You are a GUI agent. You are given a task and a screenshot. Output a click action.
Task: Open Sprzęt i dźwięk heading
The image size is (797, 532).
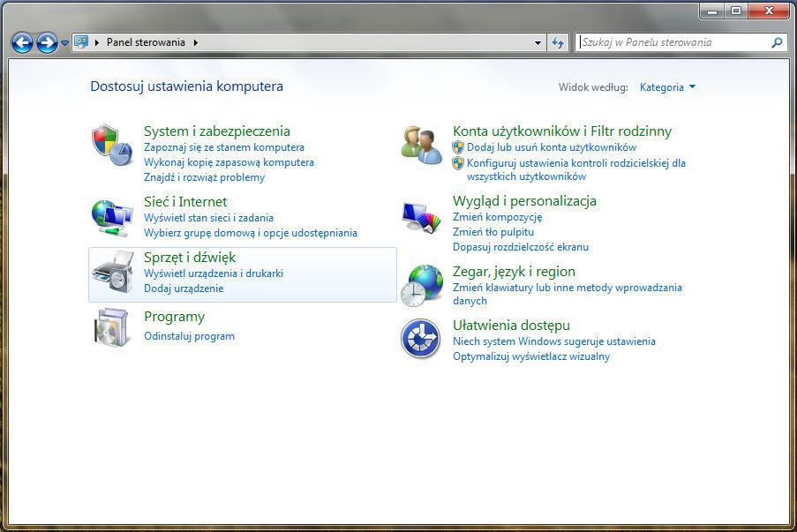(x=190, y=257)
